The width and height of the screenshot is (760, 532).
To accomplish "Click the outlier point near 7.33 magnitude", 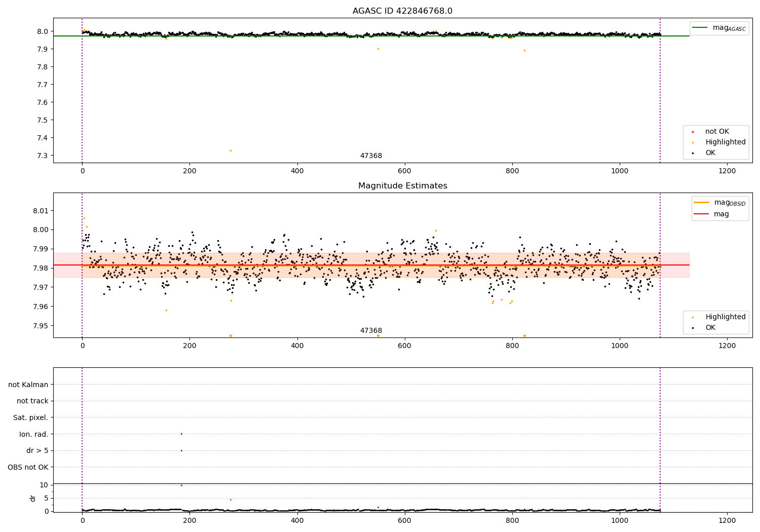I will pyautogui.click(x=231, y=150).
